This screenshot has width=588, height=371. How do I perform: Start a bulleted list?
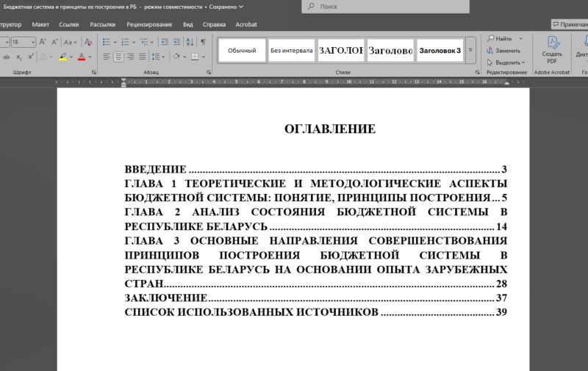(x=107, y=42)
